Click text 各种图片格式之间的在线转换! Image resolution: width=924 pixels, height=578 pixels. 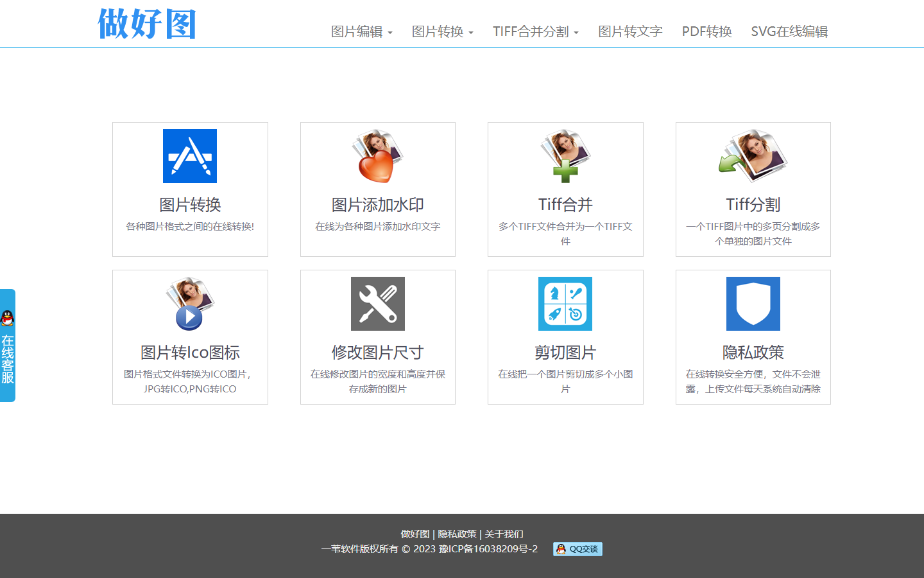pyautogui.click(x=190, y=227)
